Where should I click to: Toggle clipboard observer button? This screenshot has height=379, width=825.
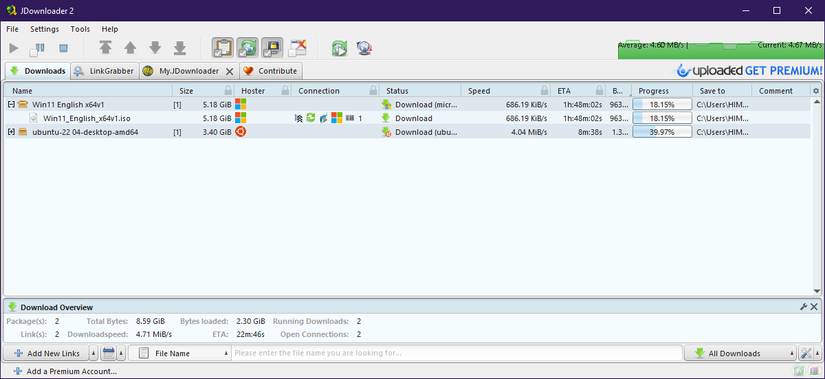[x=223, y=48]
